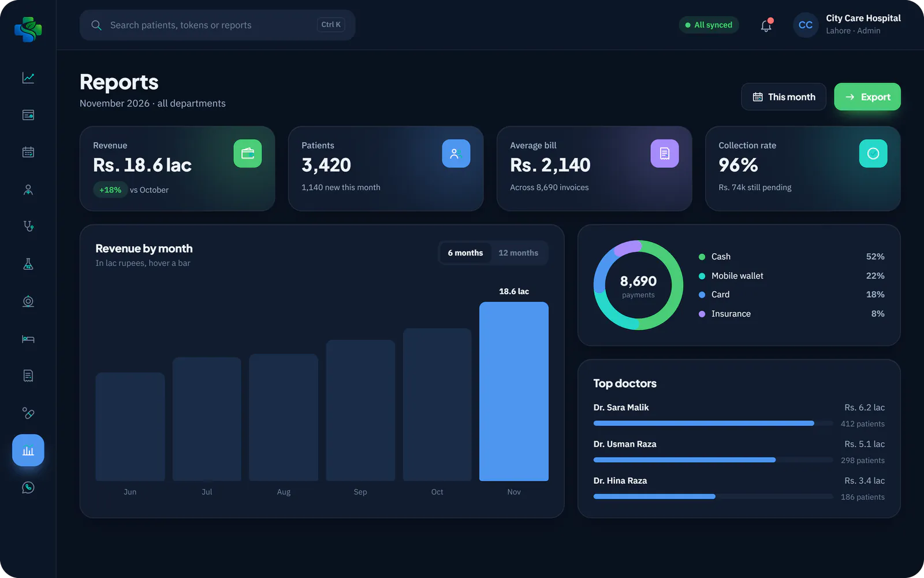Click the invoice icon on Average bill card
Image resolution: width=924 pixels, height=578 pixels.
pyautogui.click(x=665, y=154)
